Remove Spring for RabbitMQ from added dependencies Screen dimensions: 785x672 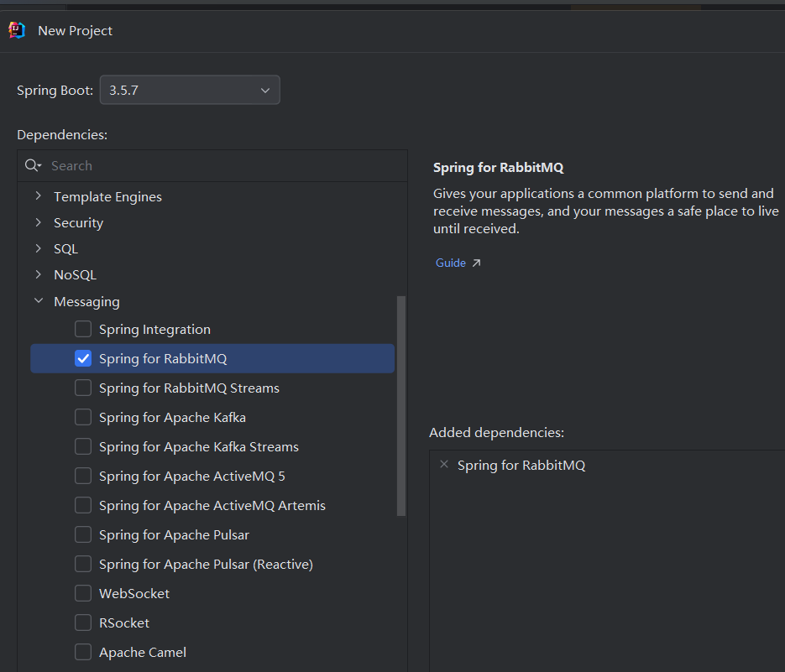443,464
